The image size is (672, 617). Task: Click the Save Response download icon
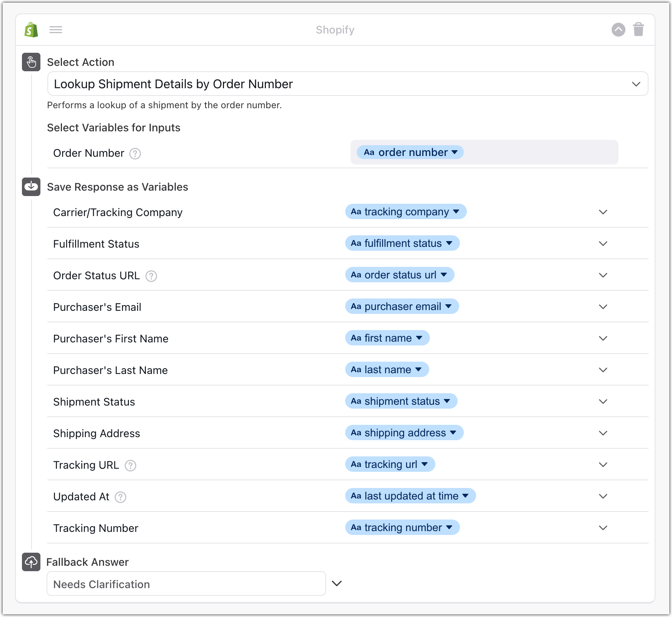31,187
